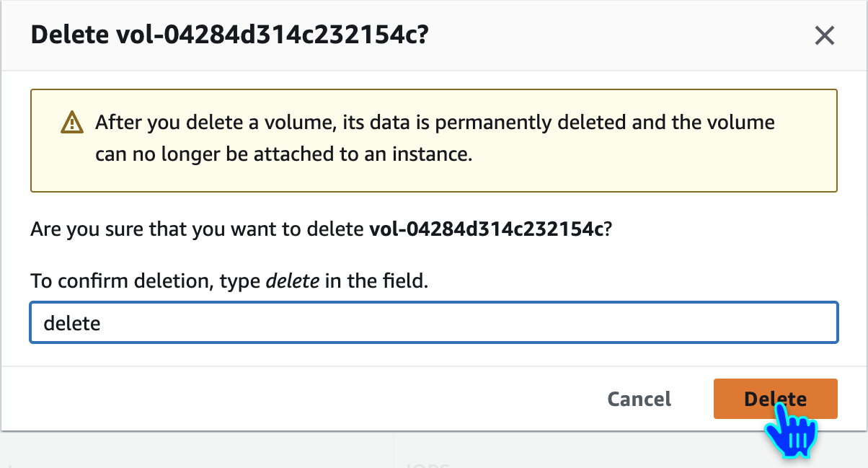Image resolution: width=868 pixels, height=468 pixels.
Task: Click the "Are you sure" question text
Action: 195,230
